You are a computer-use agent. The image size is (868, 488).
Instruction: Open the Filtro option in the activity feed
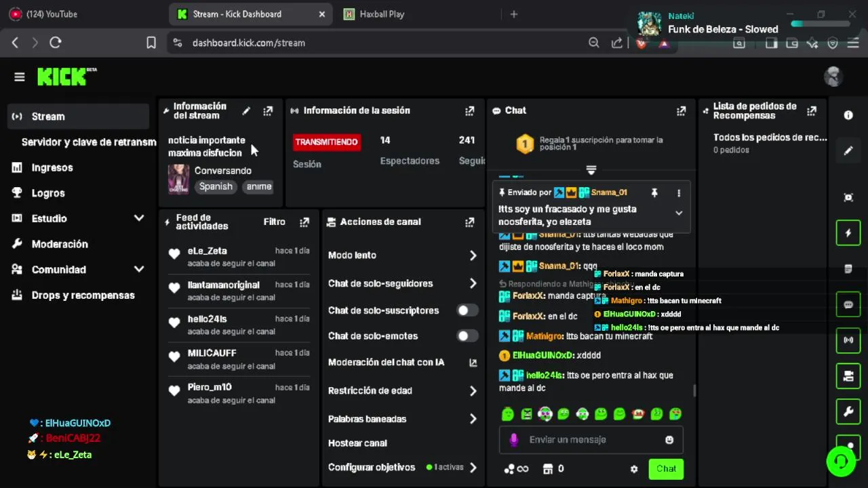[275, 222]
